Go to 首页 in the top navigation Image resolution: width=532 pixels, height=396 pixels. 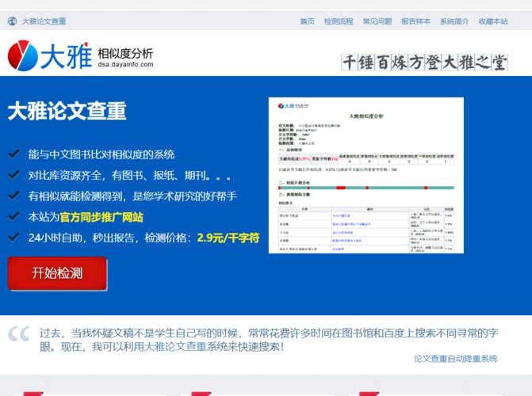coord(308,21)
